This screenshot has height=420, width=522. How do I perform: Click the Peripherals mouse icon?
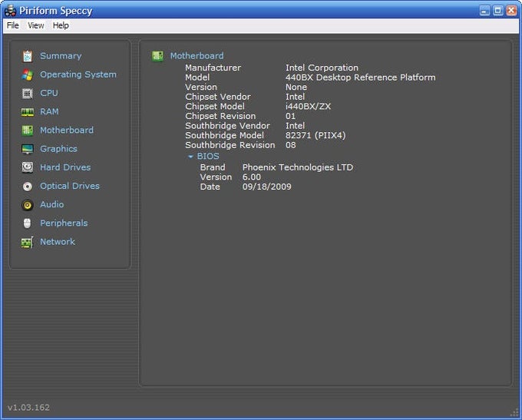point(28,223)
